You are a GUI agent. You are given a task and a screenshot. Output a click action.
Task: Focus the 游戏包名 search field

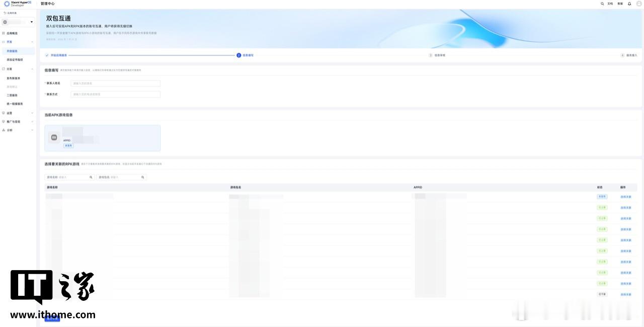click(x=121, y=177)
